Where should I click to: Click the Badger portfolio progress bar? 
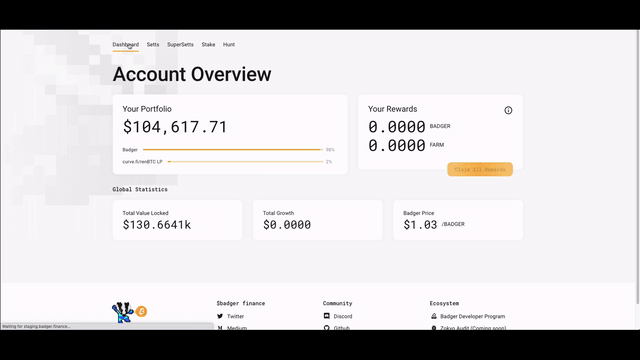pyautogui.click(x=233, y=150)
